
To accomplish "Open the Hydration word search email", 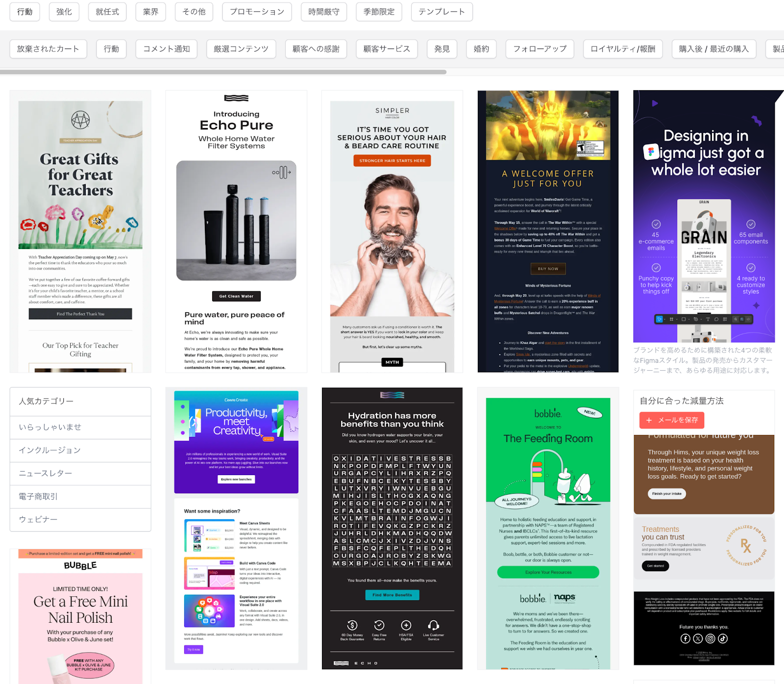I will (x=392, y=529).
